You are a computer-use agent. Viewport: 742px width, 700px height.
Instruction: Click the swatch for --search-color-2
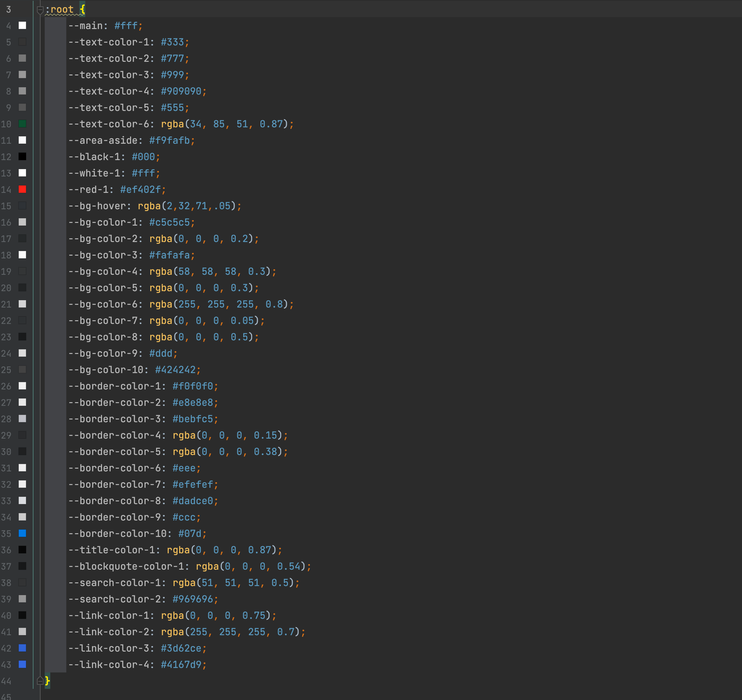22,599
